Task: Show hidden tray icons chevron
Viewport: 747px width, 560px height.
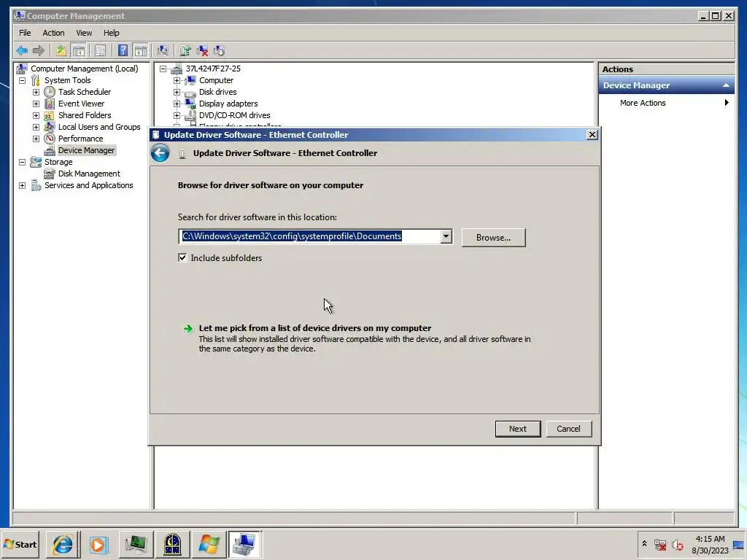Action: pos(644,544)
